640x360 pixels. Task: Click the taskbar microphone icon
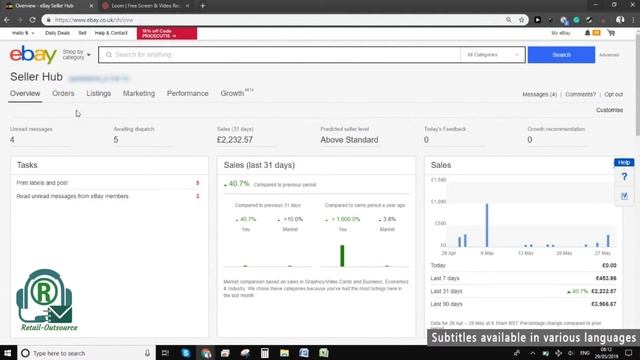tap(147, 353)
